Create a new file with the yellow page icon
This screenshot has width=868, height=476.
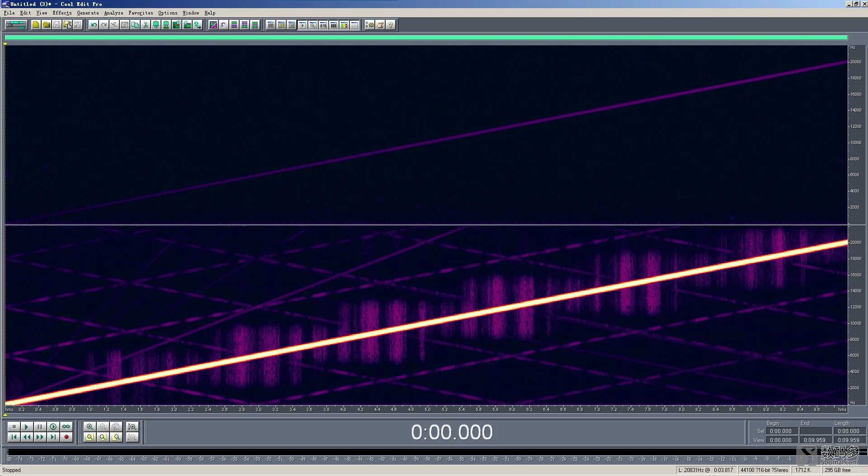point(36,25)
